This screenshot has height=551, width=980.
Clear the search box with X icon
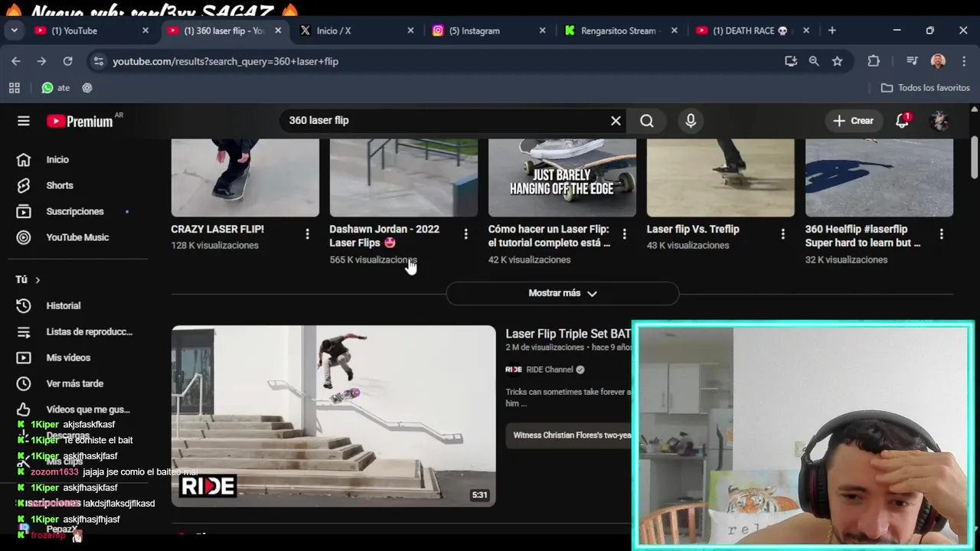coord(616,121)
